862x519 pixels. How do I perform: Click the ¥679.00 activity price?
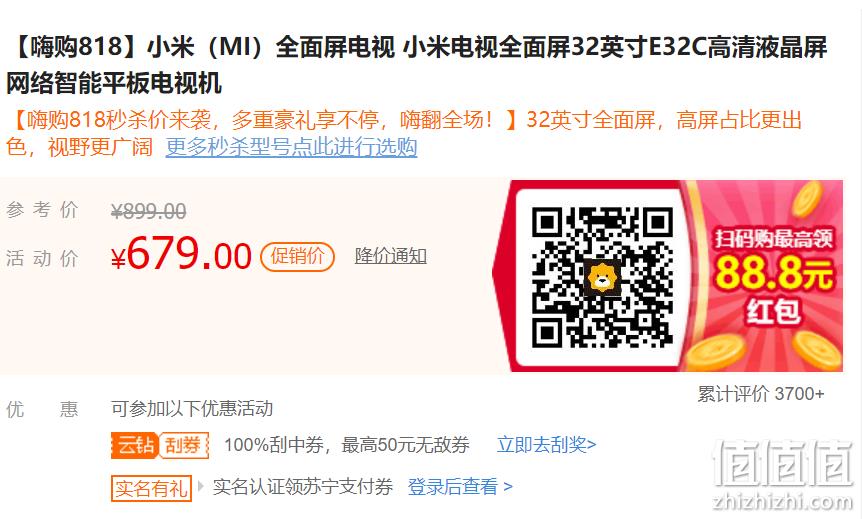point(181,254)
